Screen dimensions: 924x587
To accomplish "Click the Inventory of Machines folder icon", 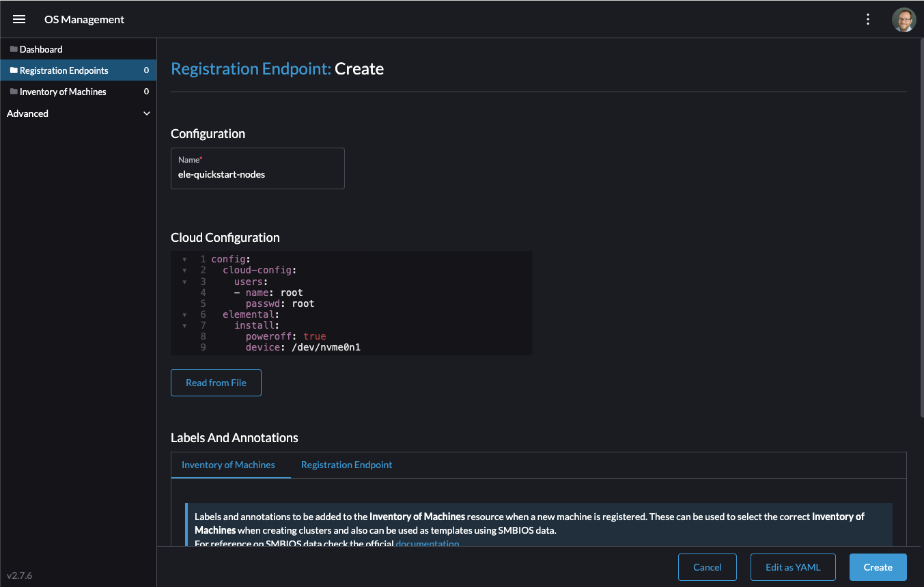I will 13,92.
